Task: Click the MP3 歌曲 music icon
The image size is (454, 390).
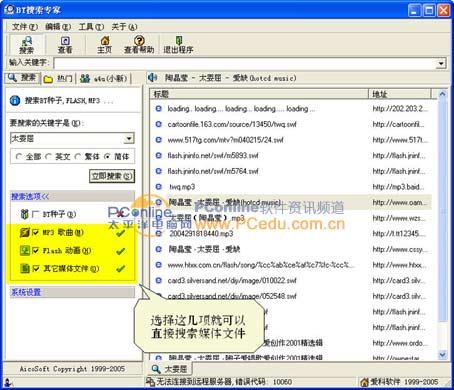Action: pyautogui.click(x=25, y=232)
